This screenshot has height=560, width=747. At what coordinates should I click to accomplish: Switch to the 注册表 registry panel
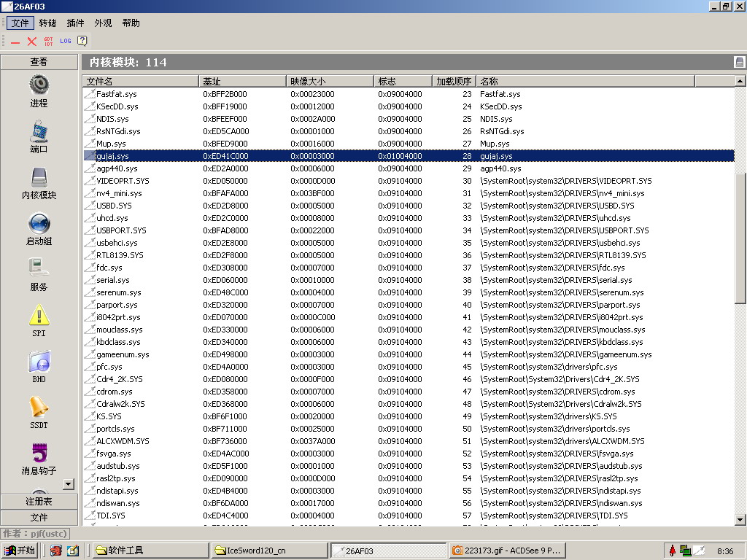click(39, 502)
